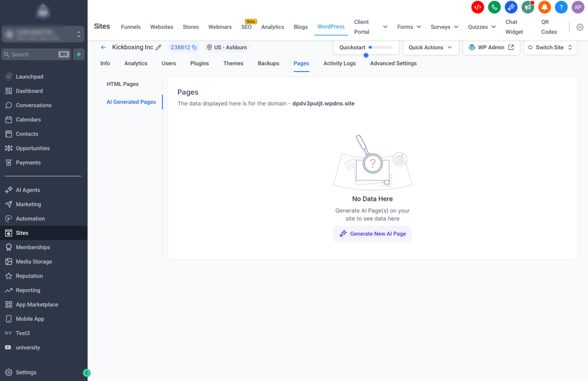The image size is (588, 381).
Task: Click the sidebar Search field
Action: point(36,54)
